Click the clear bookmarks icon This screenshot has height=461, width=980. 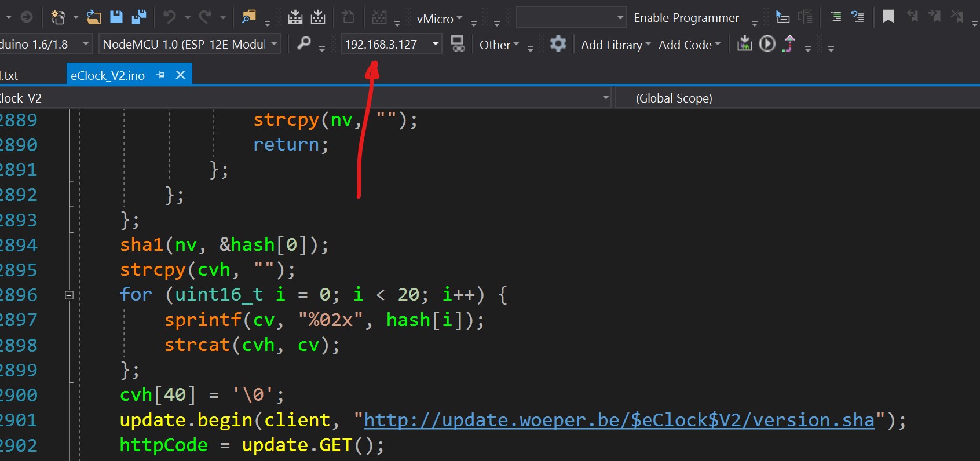pyautogui.click(x=957, y=17)
